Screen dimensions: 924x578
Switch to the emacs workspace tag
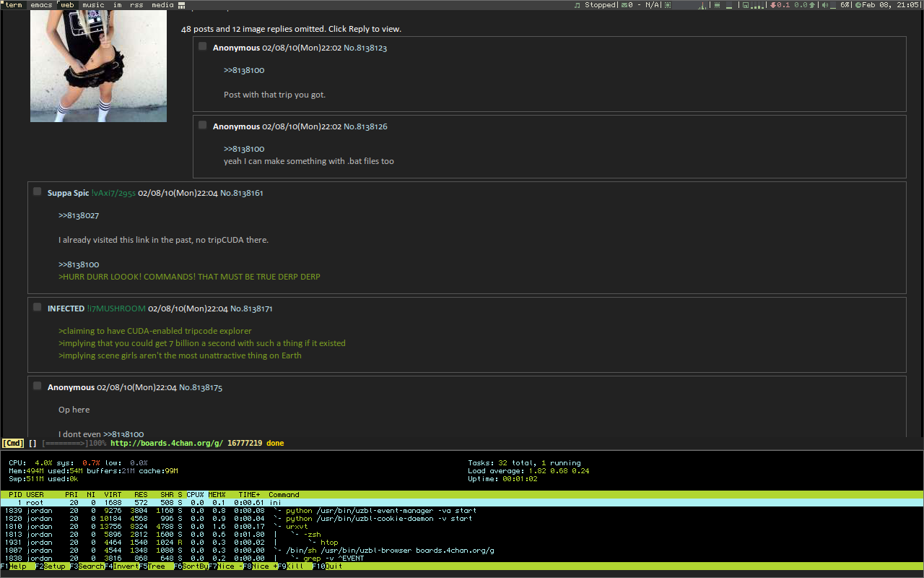coord(41,5)
